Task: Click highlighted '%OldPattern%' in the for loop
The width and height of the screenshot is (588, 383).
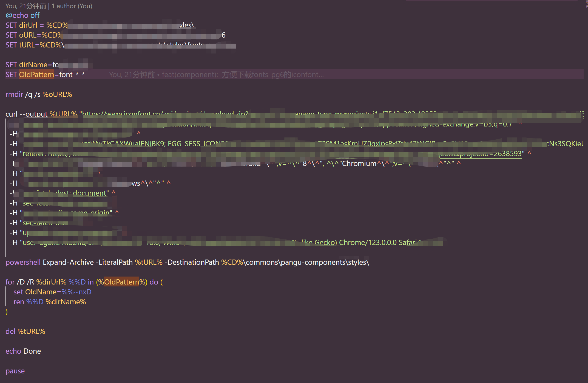Action: tap(121, 282)
